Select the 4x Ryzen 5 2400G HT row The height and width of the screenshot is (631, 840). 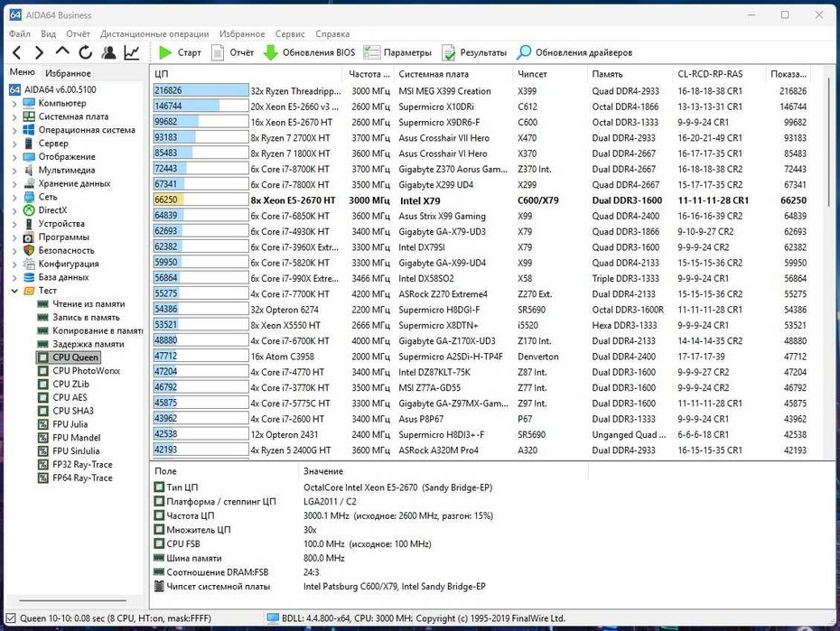pos(481,450)
